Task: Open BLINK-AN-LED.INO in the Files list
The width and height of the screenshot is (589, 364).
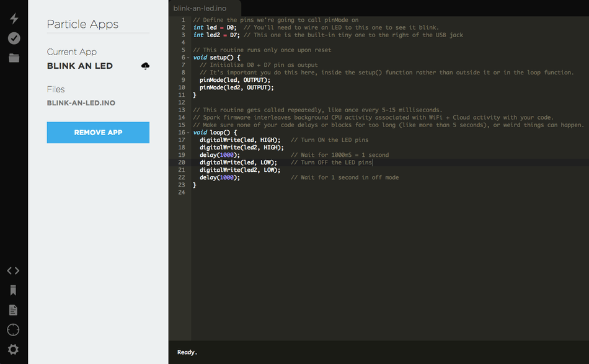Action: click(81, 103)
